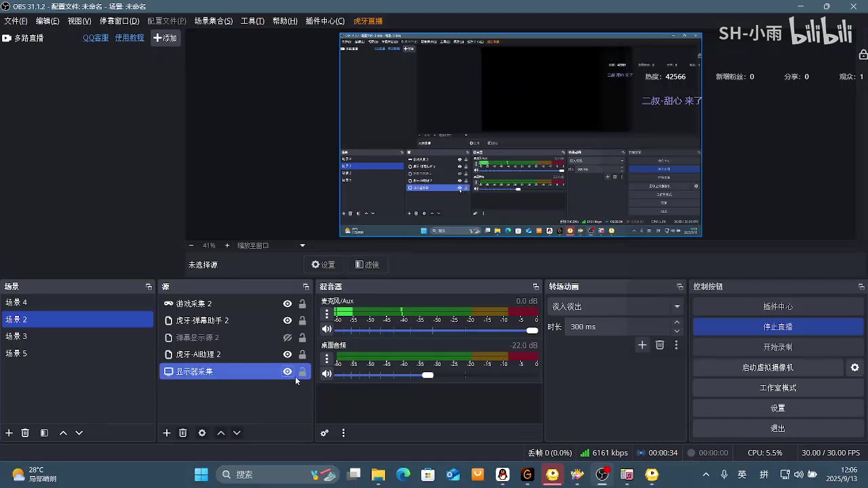868x488 pixels.
Task: Enable 工作室模式 studio mode
Action: coord(777,388)
